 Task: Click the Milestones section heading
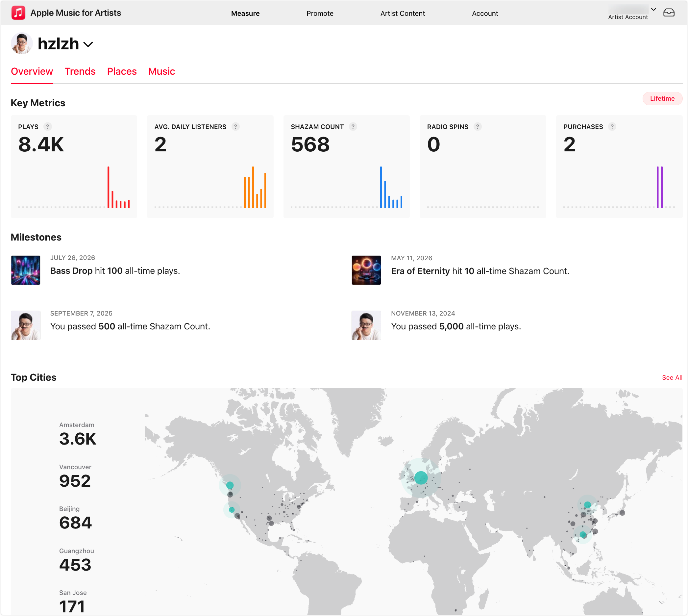click(x=36, y=237)
